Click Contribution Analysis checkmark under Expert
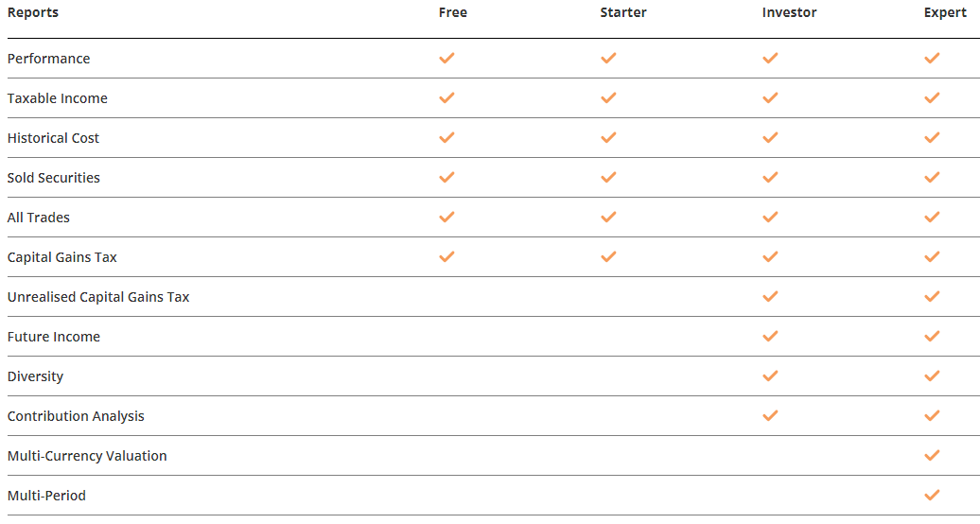Image resolution: width=980 pixels, height=524 pixels. coord(932,416)
